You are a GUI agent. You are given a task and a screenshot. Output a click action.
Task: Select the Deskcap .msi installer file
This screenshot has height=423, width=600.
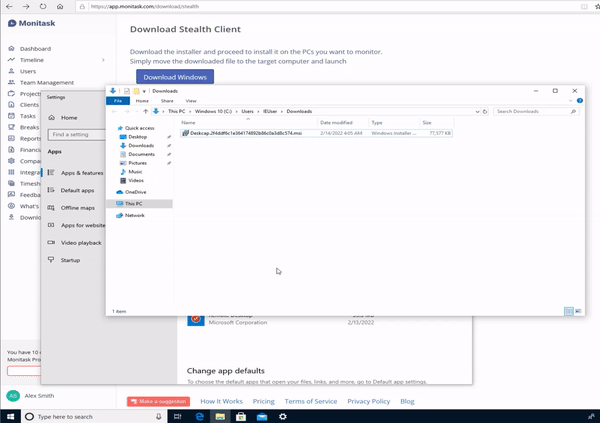pyautogui.click(x=316, y=133)
